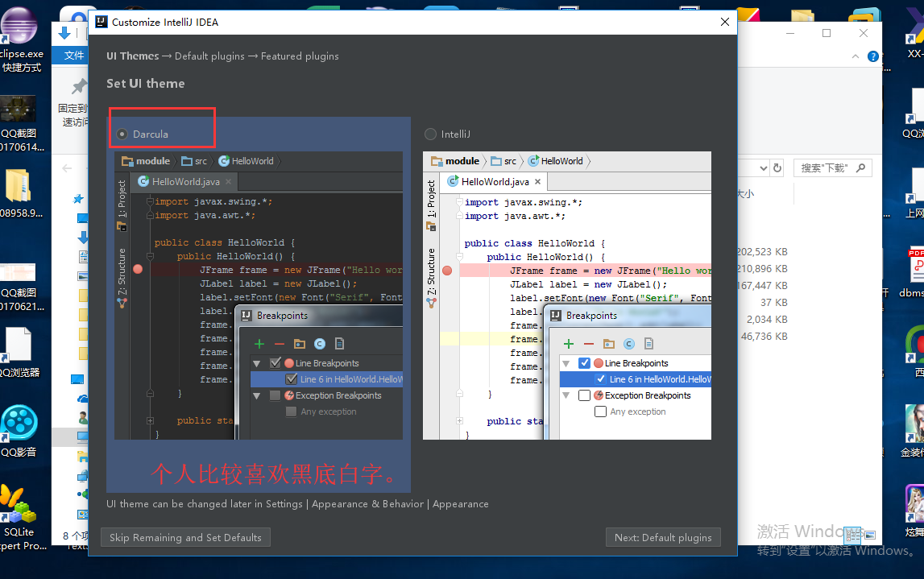Click the 2,034 KB file size entry
The width and height of the screenshot is (924, 579).
coord(767,319)
